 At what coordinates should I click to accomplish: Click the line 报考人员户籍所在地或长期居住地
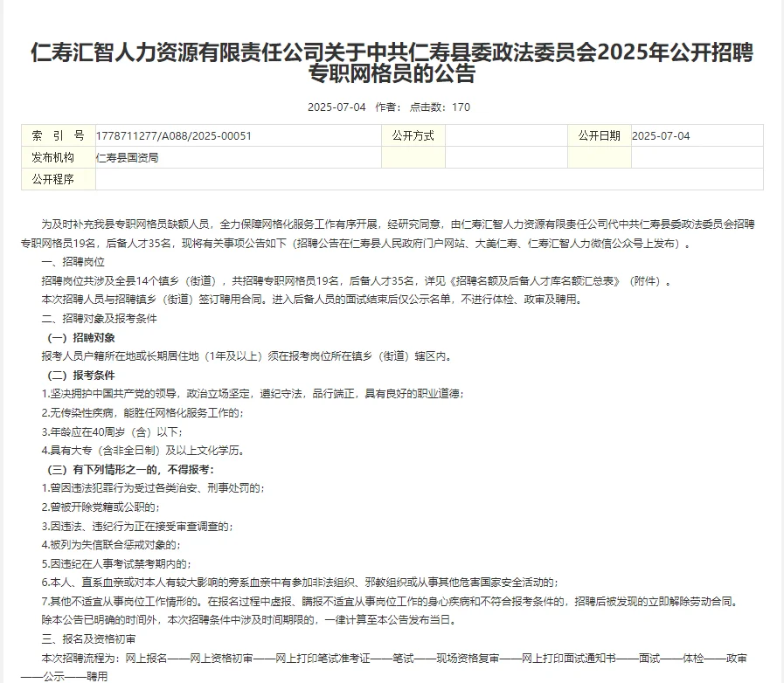(247, 356)
